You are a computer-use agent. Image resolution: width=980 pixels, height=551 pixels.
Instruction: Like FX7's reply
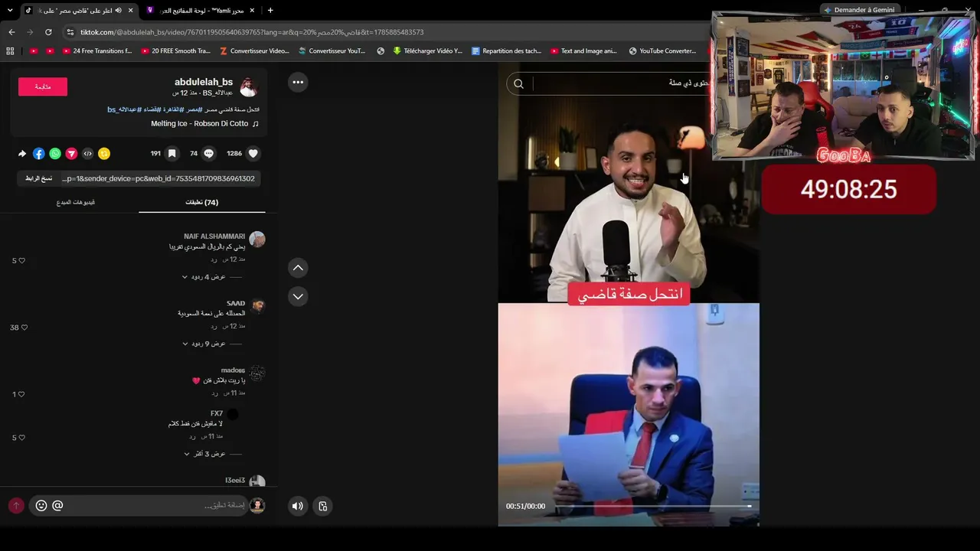tap(21, 438)
